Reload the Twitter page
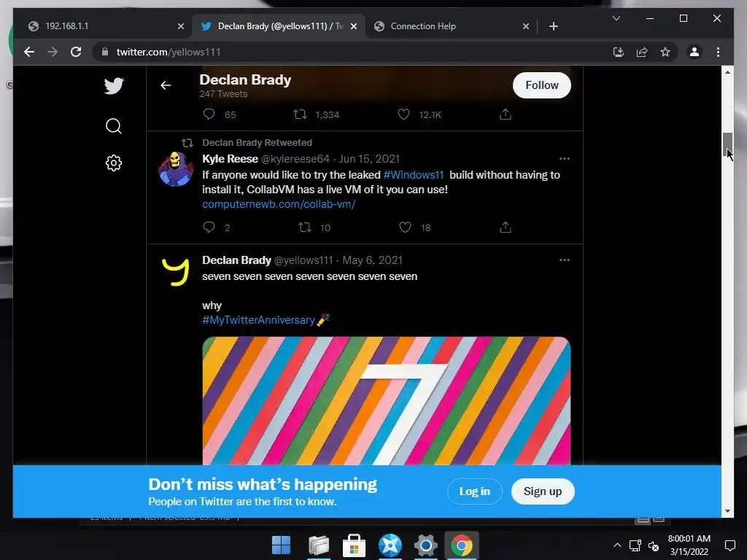Screen dimensions: 747x560 tap(76, 52)
